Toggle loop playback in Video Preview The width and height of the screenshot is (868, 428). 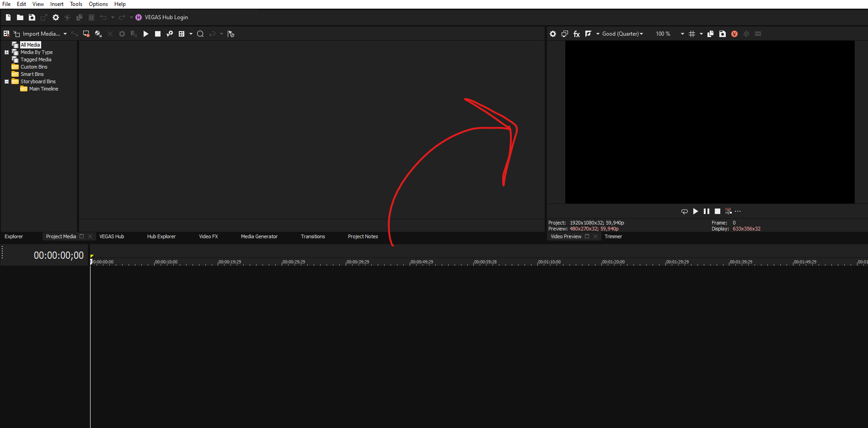[x=685, y=211]
